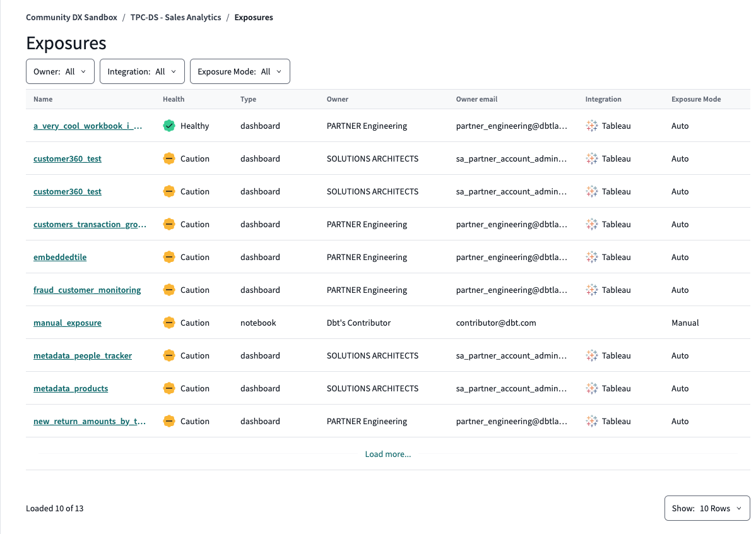This screenshot has width=756, height=534.
Task: Click the Caution icon in the manual_exposure row
Action: tap(168, 323)
